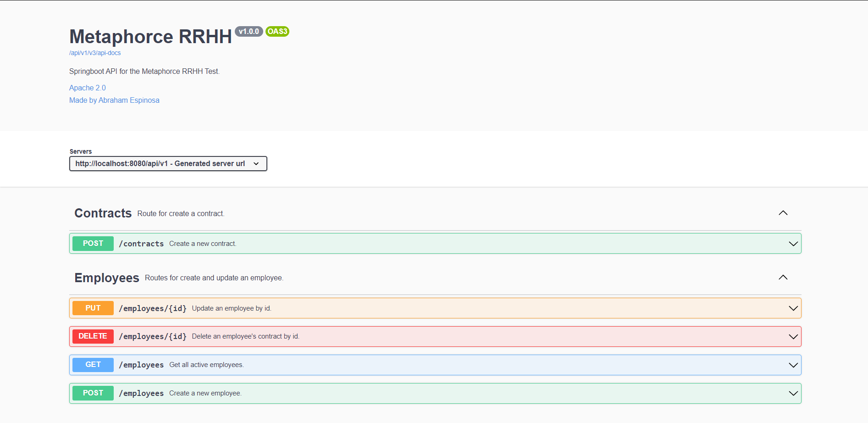Open the /api/v1/v3/api-docs link
Screen dimensions: 868x423
click(95, 53)
